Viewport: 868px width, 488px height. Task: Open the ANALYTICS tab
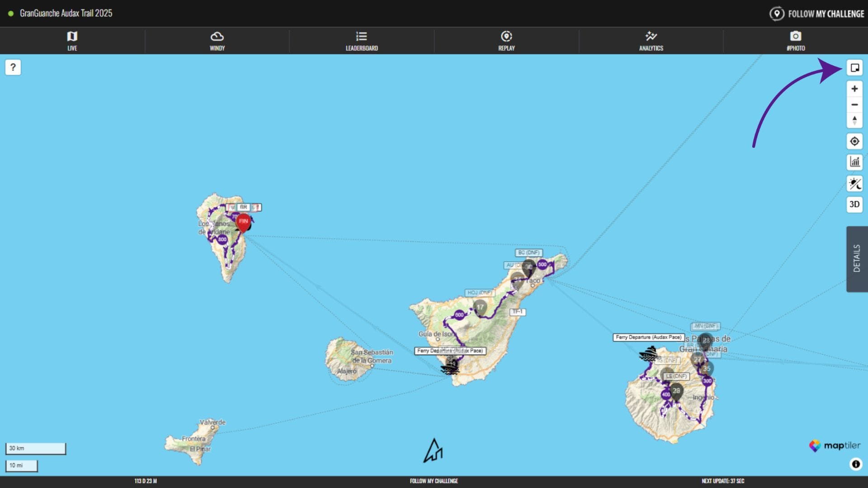point(651,41)
